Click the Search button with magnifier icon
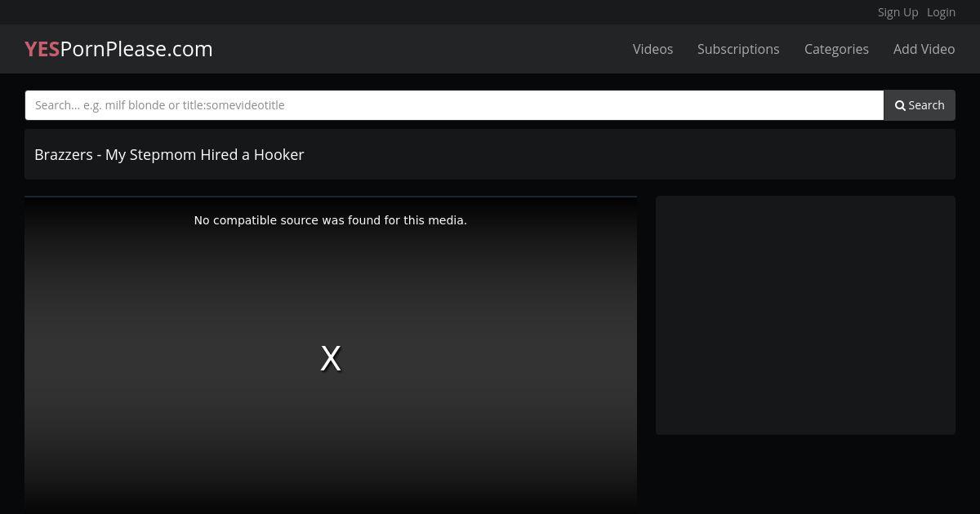This screenshot has width=980, height=514. (920, 105)
